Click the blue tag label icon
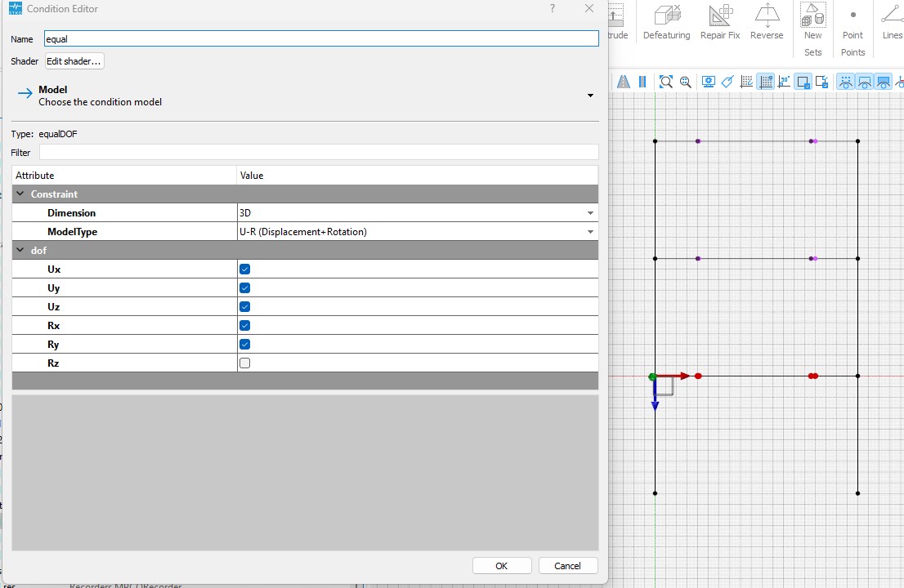Viewport: 904px width, 588px height. click(x=727, y=82)
